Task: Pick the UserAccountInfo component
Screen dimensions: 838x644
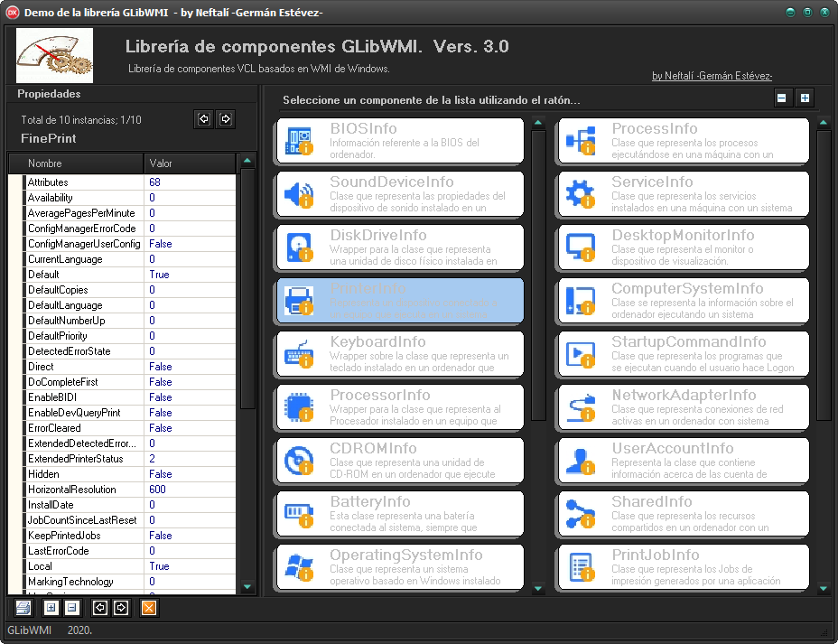Action: [x=681, y=460]
